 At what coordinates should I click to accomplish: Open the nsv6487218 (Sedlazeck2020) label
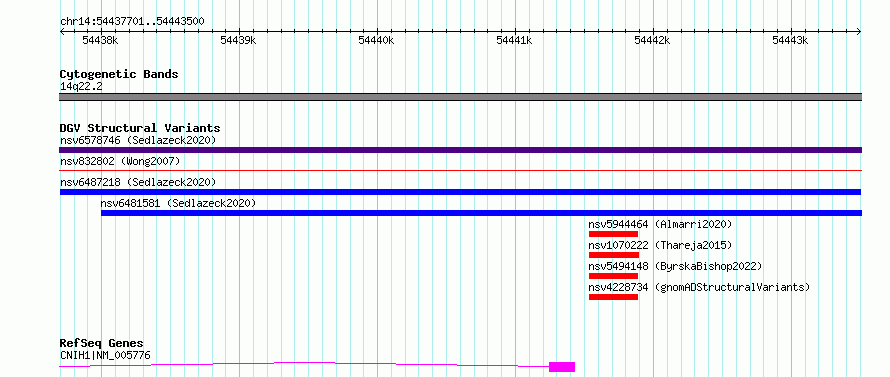[x=138, y=182]
